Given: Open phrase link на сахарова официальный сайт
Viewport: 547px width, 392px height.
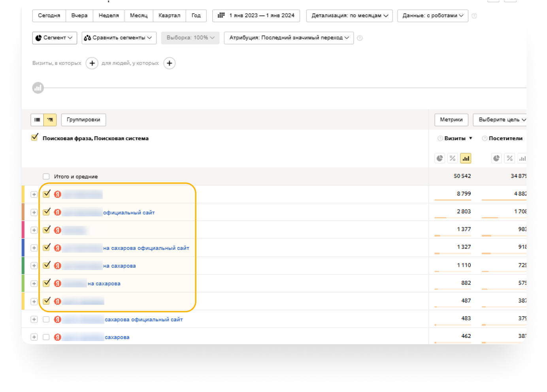Looking at the screenshot, I should coord(146,248).
